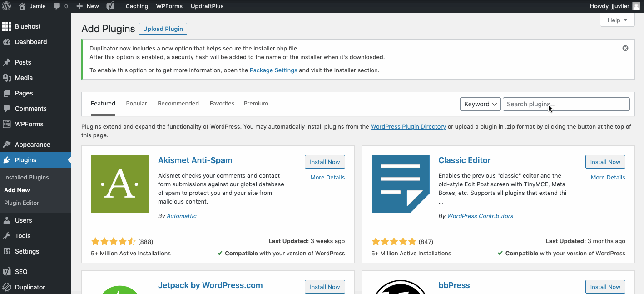
Task: Select the Plugins plug icon in sidebar
Action: [7, 160]
